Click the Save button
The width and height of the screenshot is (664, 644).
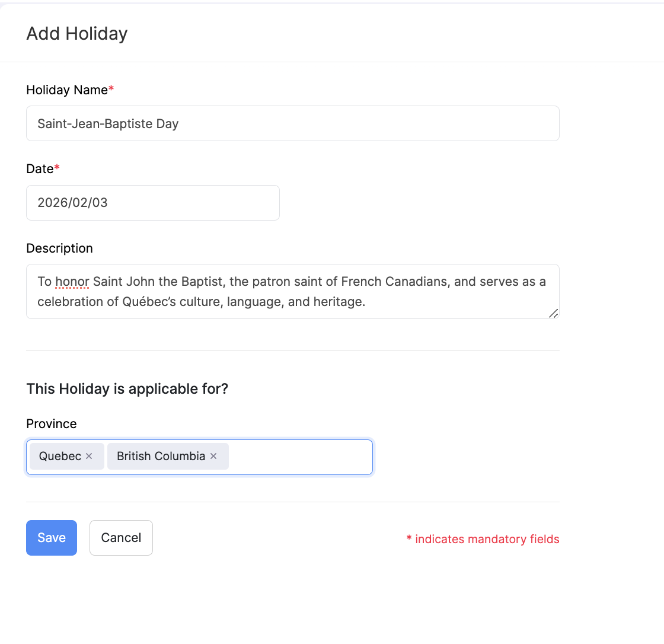pos(52,538)
